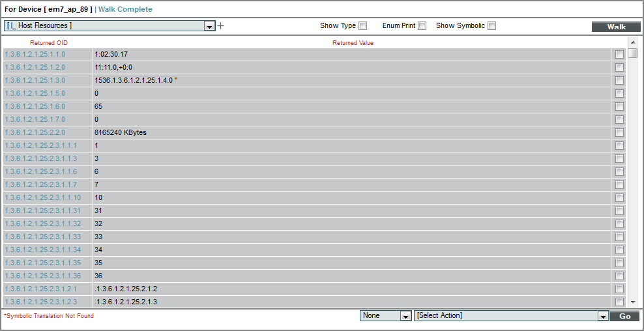The height and width of the screenshot is (331, 644).
Task: Open OID link 1.3.6.1.2.1.25.2.2.0
Action: pos(35,132)
